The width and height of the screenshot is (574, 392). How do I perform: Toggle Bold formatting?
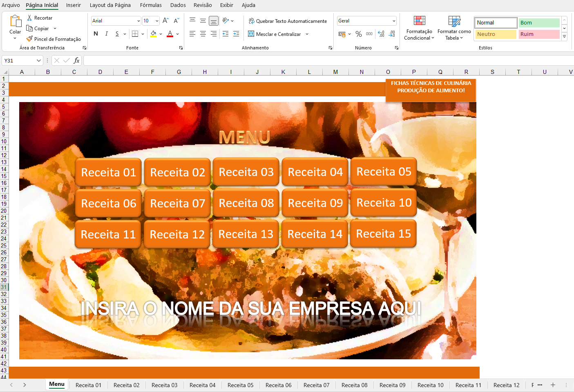click(x=96, y=34)
